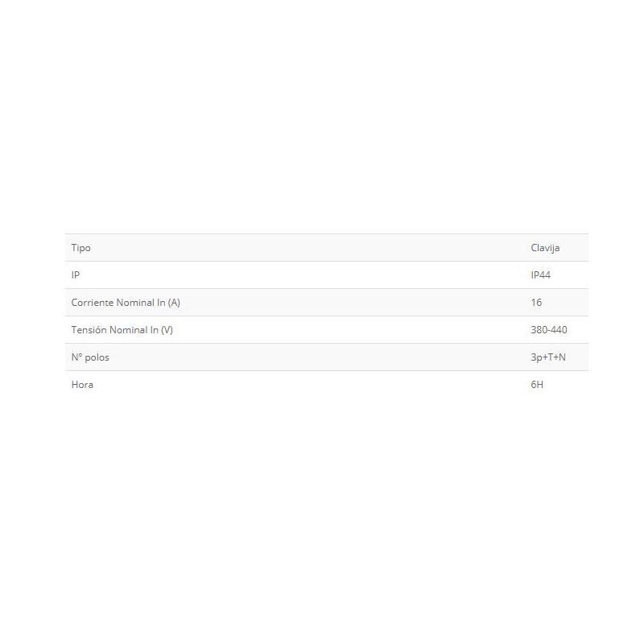Click the middle of the Tipo row

pyautogui.click(x=326, y=248)
